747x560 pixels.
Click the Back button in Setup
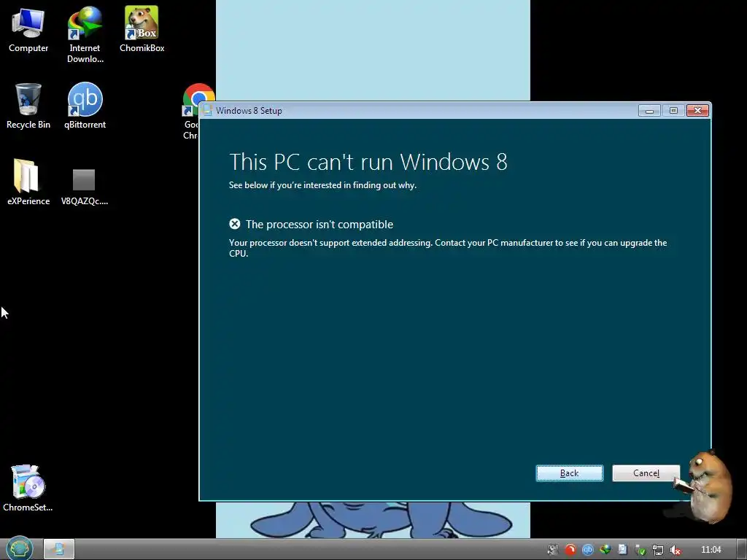570,472
